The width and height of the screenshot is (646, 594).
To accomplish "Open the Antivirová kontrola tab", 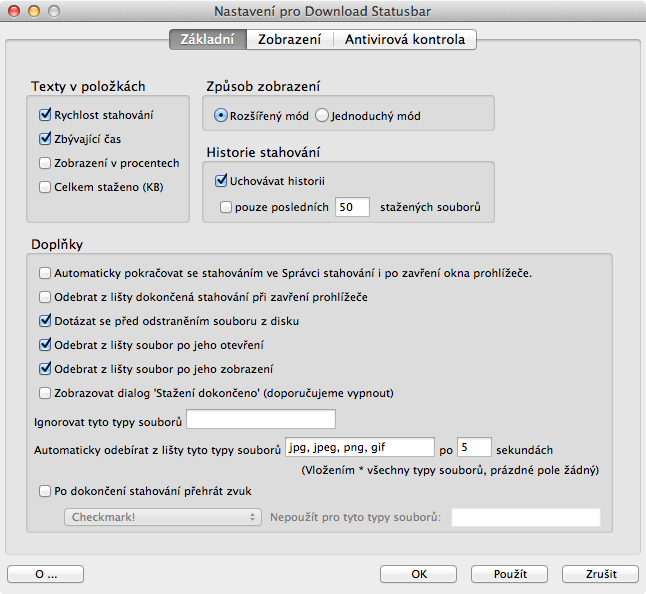I will point(404,40).
